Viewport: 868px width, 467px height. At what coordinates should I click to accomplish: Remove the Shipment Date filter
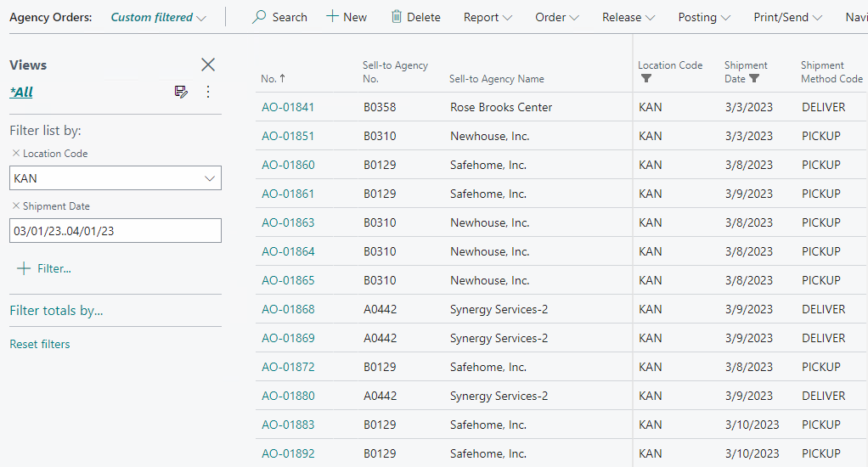[15, 206]
